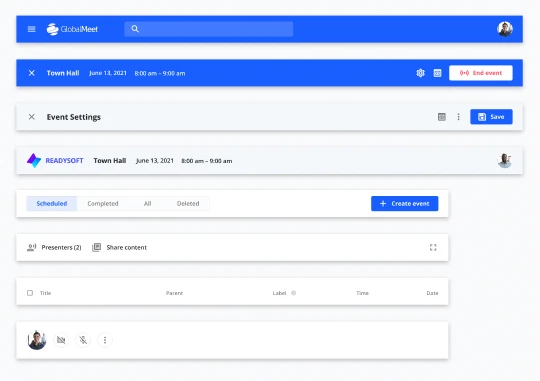Open the presenter avatar in ReadySoft bar
The width and height of the screenshot is (540, 381).
pyautogui.click(x=505, y=161)
